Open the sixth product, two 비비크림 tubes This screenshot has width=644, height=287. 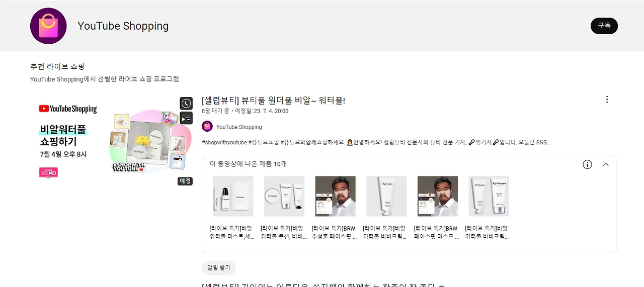tap(489, 196)
